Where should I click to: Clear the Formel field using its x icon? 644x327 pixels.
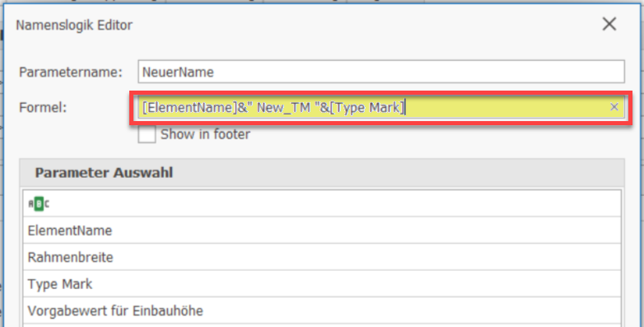pos(614,107)
